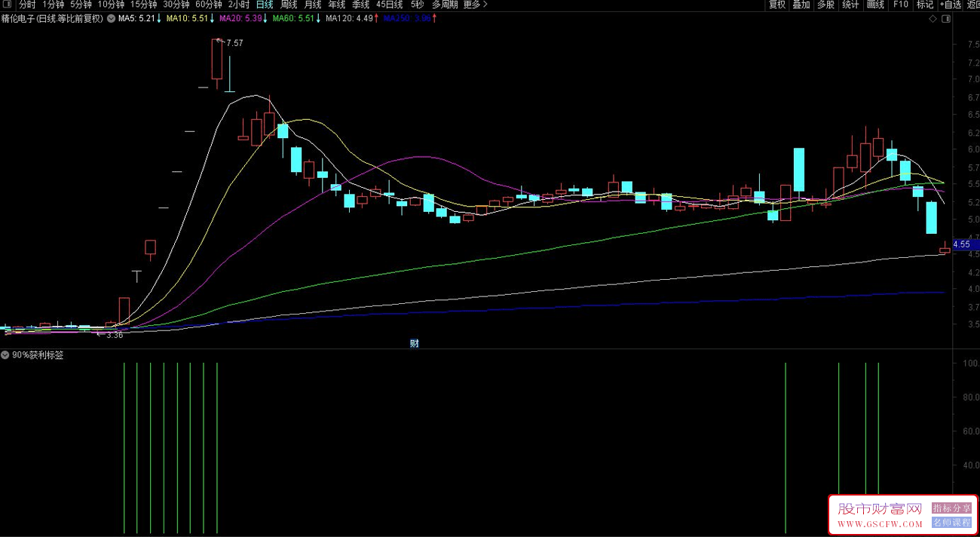Click the 90%获利标签 indicator name
Viewport: 980px width, 537px height.
(x=38, y=354)
